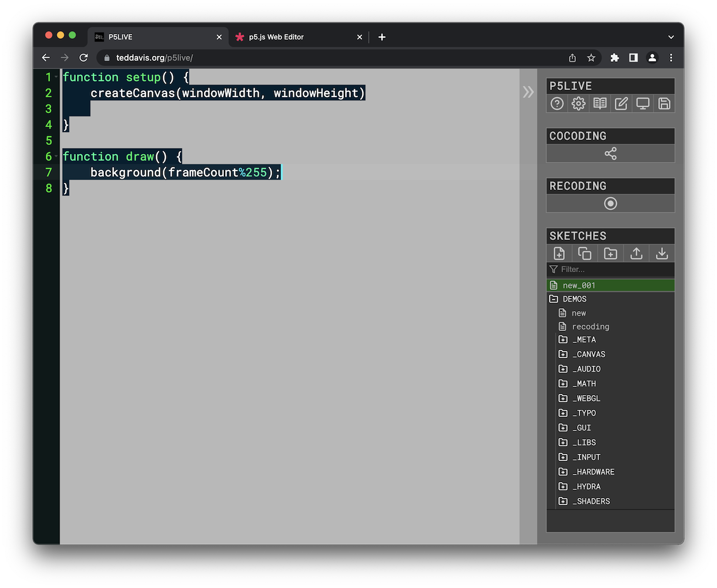Click the address bar URL teddavis.org/p5live/

coord(155,58)
